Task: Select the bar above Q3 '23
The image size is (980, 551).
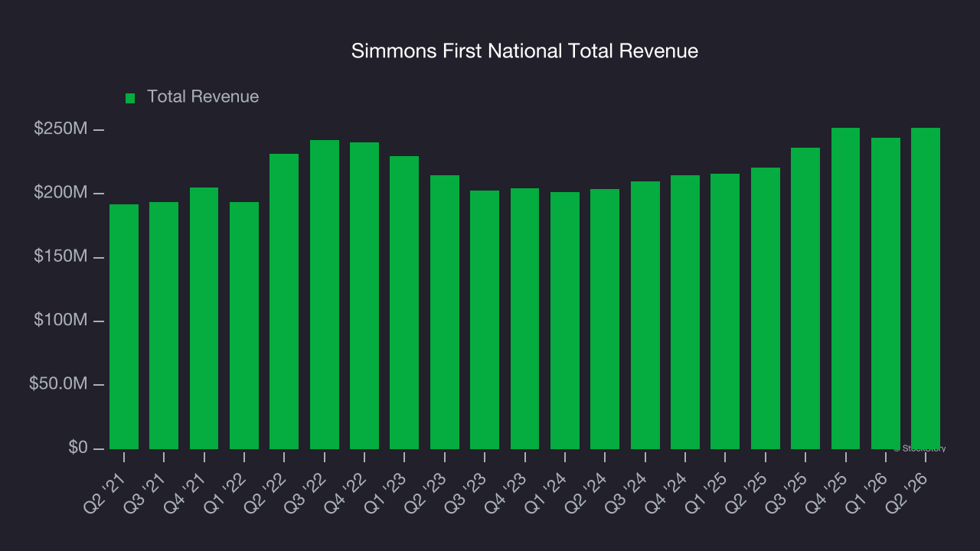Action: tap(485, 320)
